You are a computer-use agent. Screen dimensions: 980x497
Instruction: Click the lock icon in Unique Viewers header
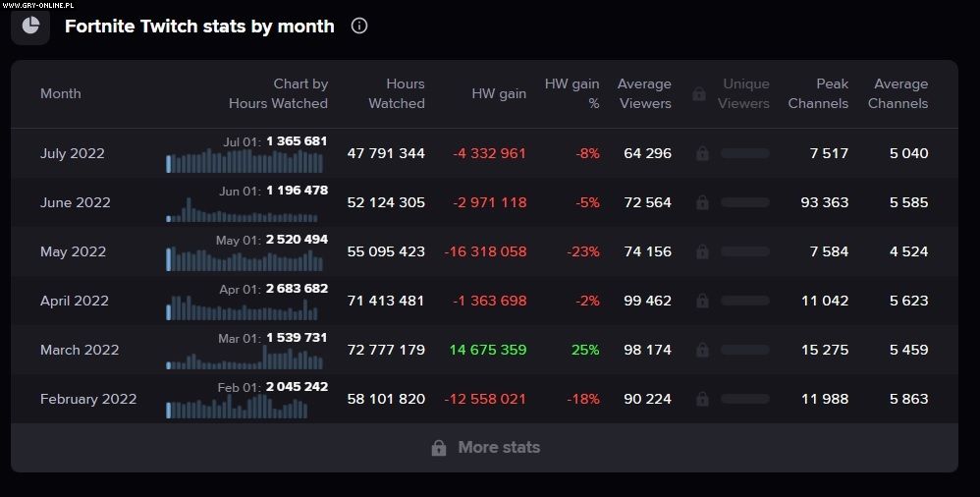pyautogui.click(x=699, y=94)
